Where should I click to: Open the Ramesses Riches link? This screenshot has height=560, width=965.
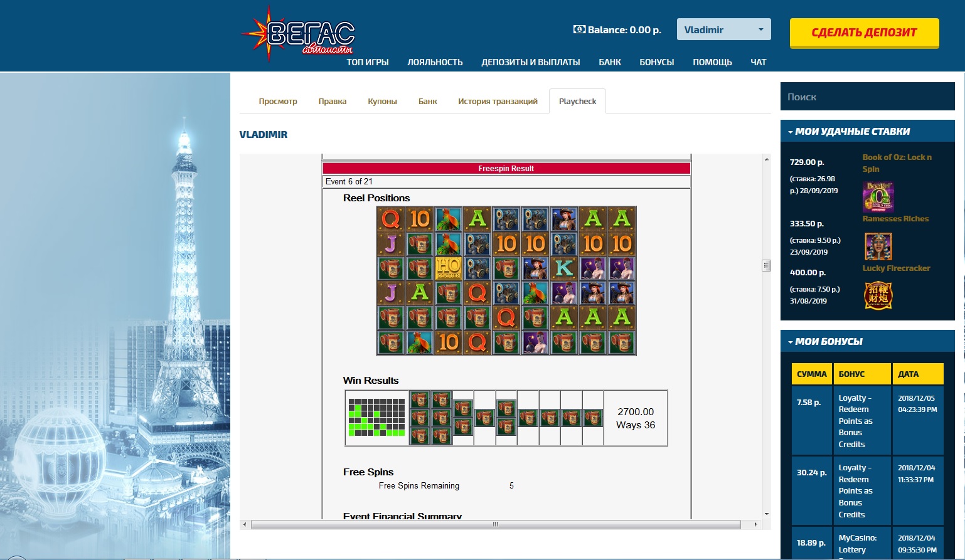click(895, 219)
